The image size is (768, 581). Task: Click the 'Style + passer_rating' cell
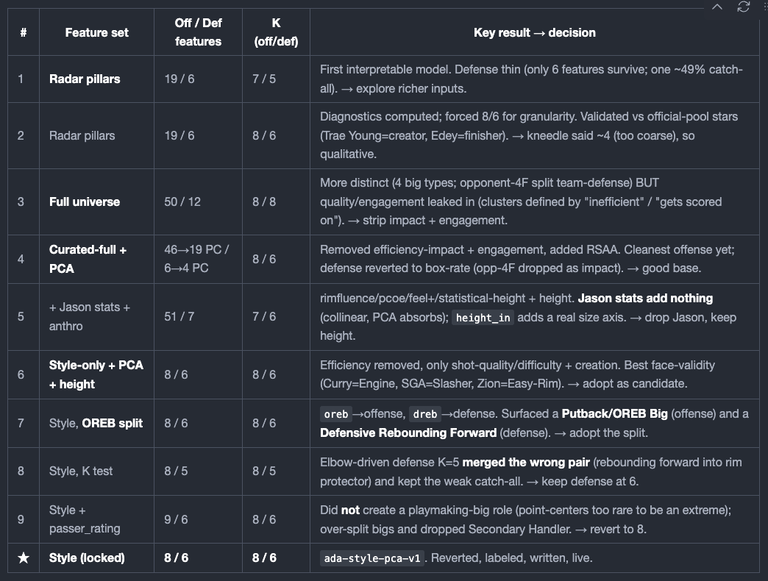[84, 519]
